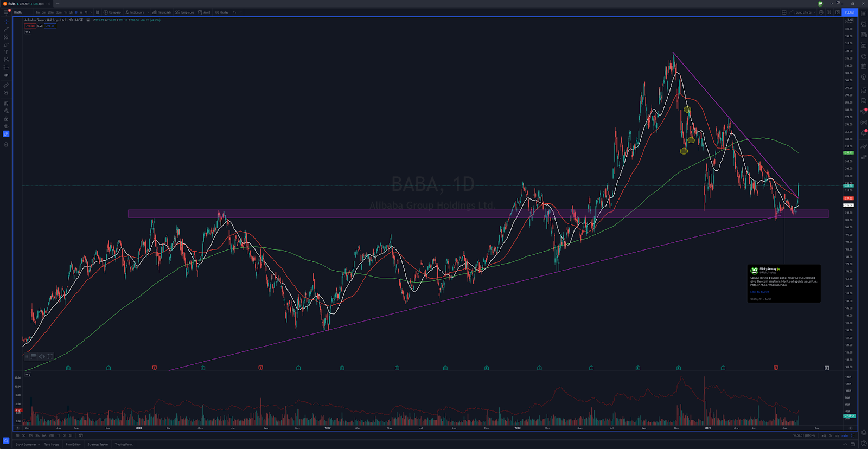Select the text annotation tool

pos(6,52)
